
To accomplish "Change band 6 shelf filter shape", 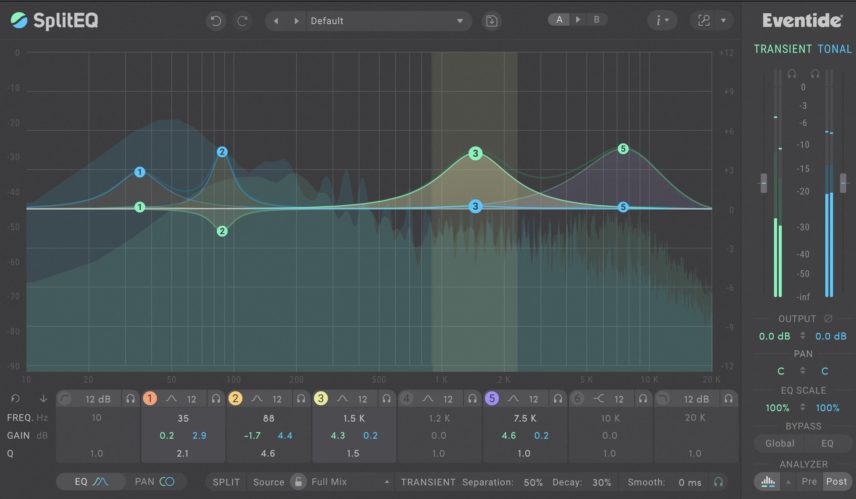I will [599, 399].
